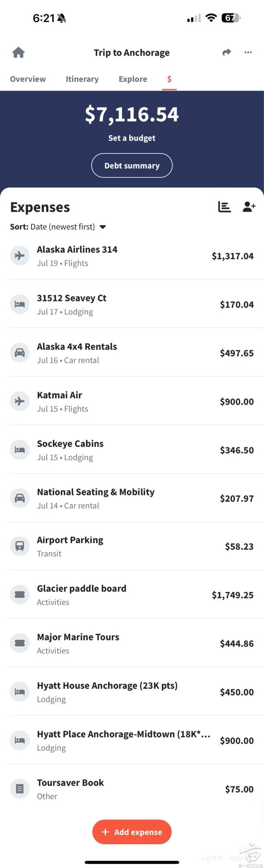Click the Add expense button
Image resolution: width=264 pixels, height=868 pixels.
click(132, 832)
